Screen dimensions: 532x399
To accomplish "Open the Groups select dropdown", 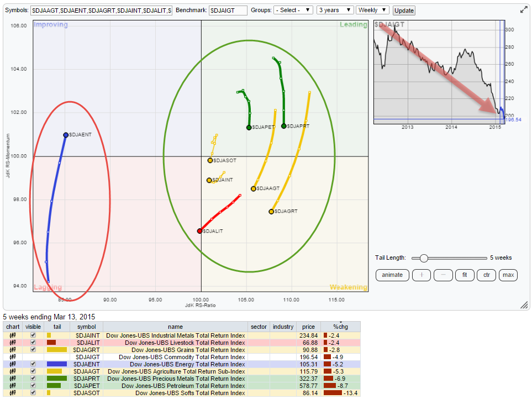I will point(293,11).
